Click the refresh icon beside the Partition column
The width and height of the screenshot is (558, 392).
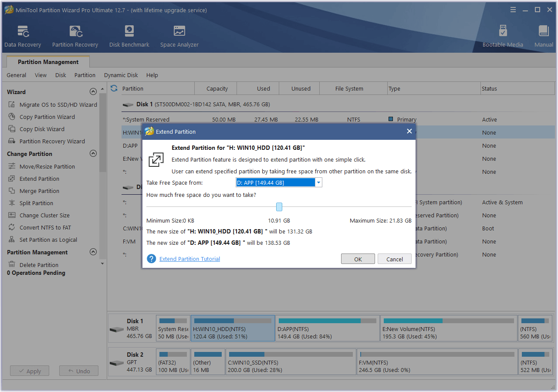[114, 88]
